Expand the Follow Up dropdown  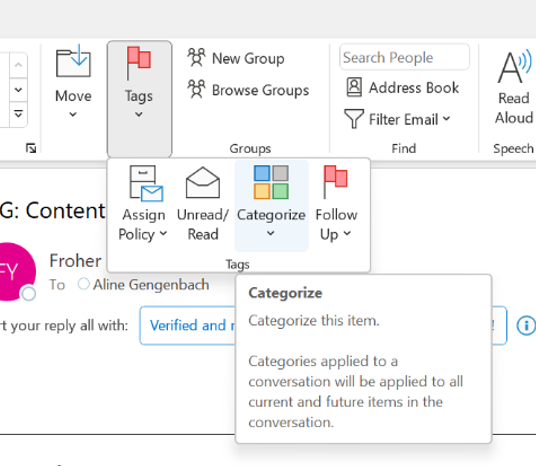pyautogui.click(x=336, y=204)
